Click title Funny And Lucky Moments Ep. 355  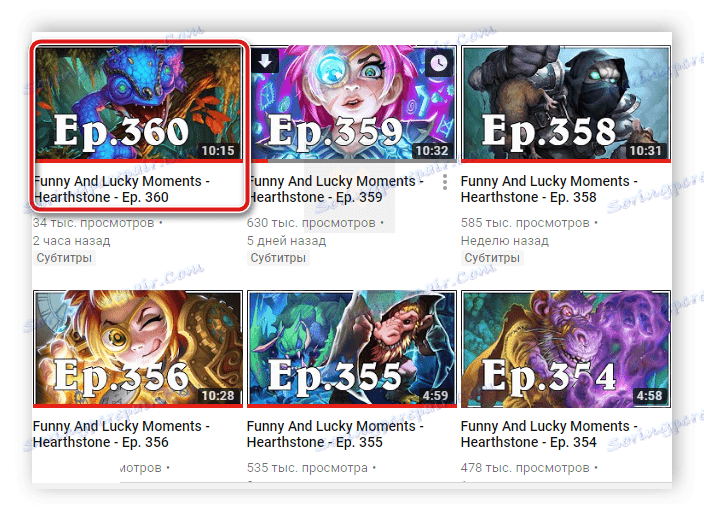(x=335, y=434)
